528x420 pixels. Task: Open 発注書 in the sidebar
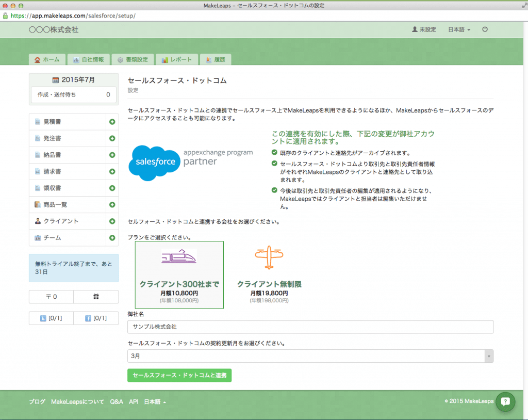tap(68, 138)
